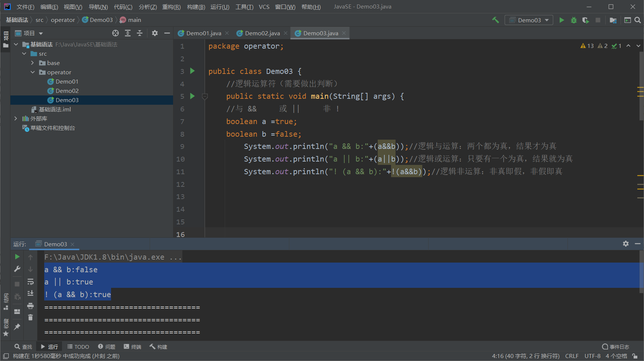
Task: Open the Project Structure icon
Action: [x=613, y=20]
